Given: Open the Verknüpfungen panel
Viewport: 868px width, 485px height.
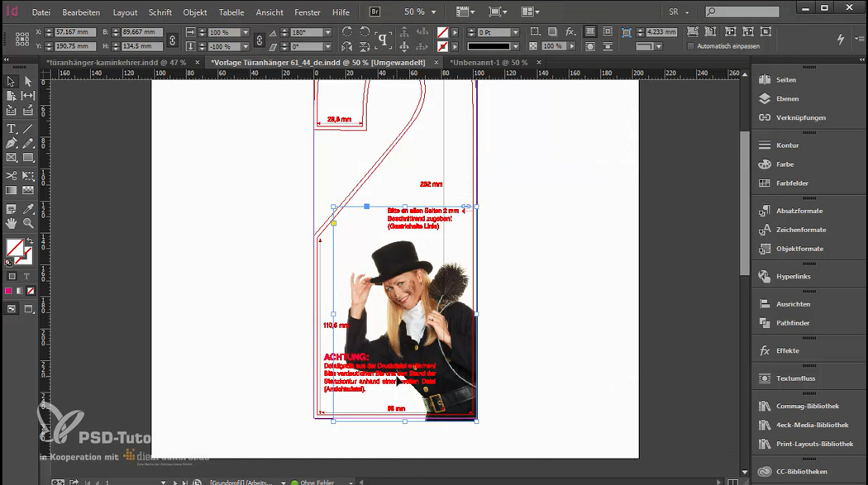Looking at the screenshot, I should tap(800, 117).
